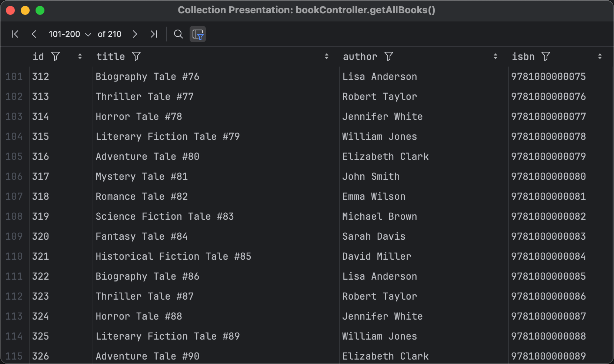Advance to the next page of rows

click(x=135, y=34)
